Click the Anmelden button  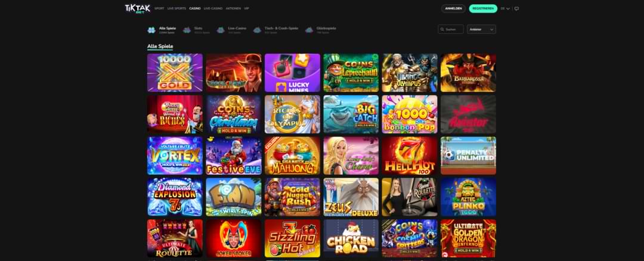[x=453, y=8]
